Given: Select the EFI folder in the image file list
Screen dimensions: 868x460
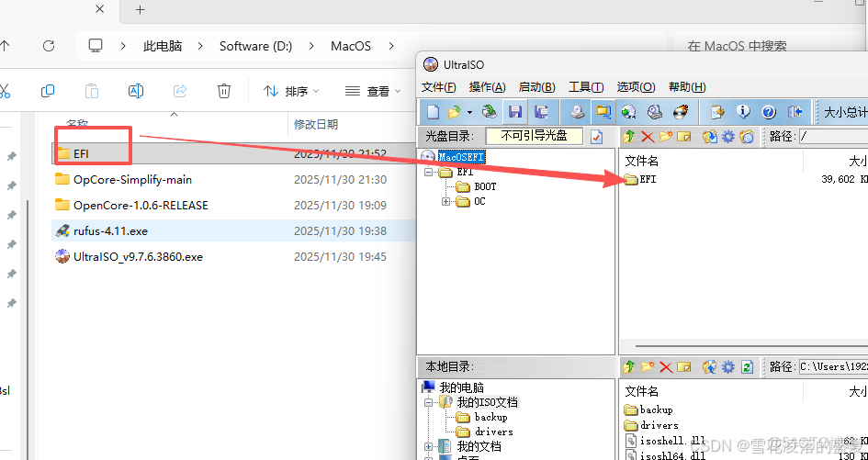Looking at the screenshot, I should 648,179.
